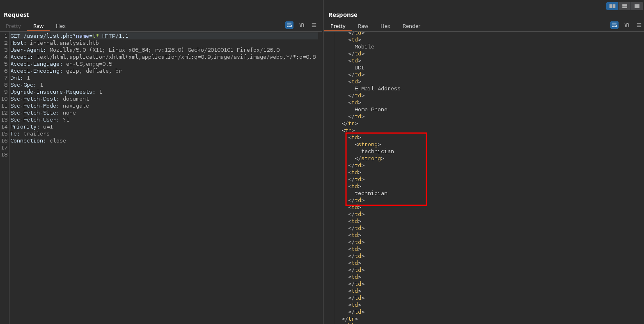Screen dimensions: 644x324
Task: Click the Sec-Fetch-User: ?1 line
Action: click(x=40, y=120)
